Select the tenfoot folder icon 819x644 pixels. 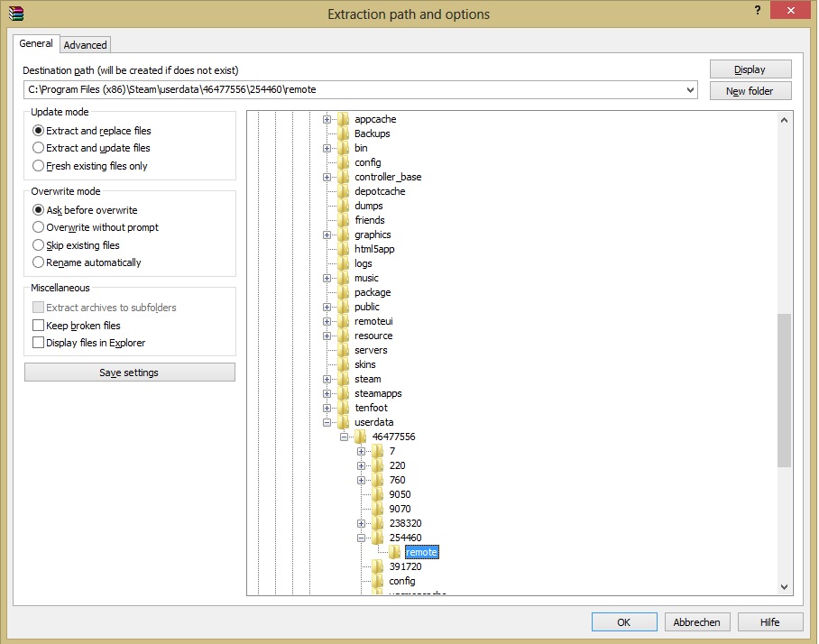[343, 408]
